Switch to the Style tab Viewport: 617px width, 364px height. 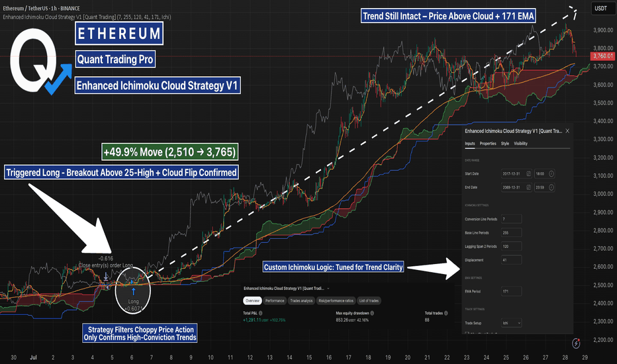tap(505, 144)
